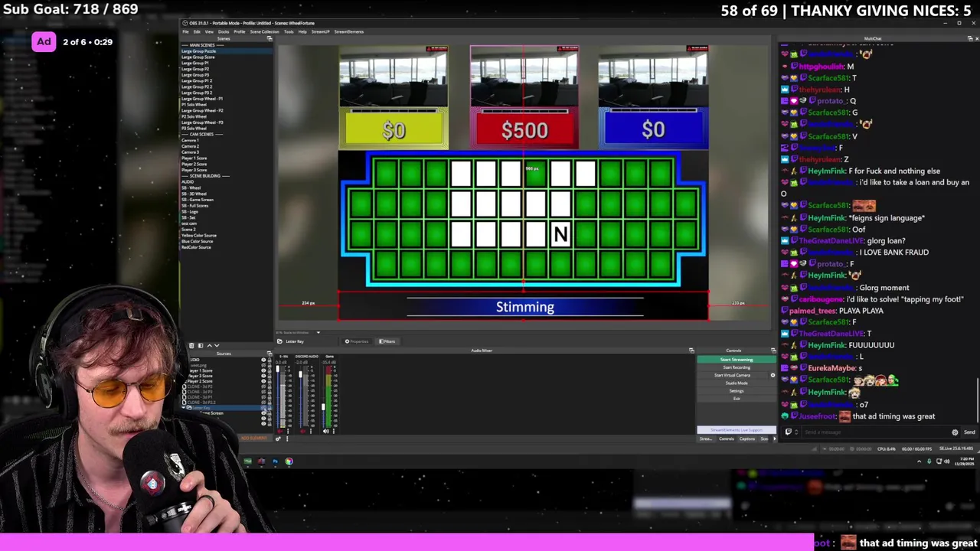980x551 pixels.
Task: Click the Twitch icon in the chat box
Action: (789, 432)
